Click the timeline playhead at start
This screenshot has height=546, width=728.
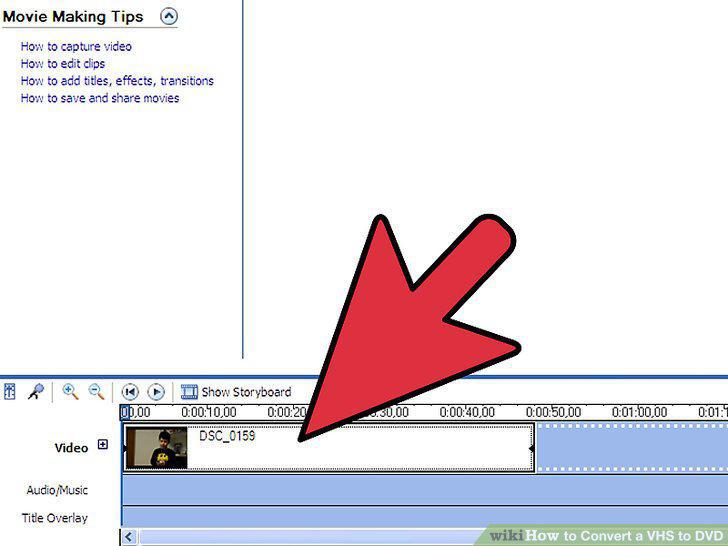(x=124, y=412)
